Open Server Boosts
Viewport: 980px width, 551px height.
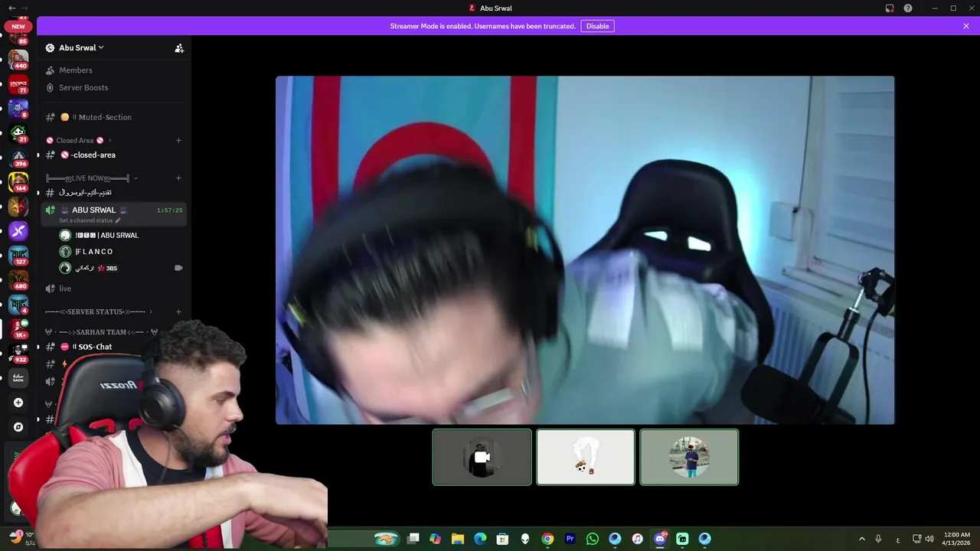pyautogui.click(x=83, y=87)
